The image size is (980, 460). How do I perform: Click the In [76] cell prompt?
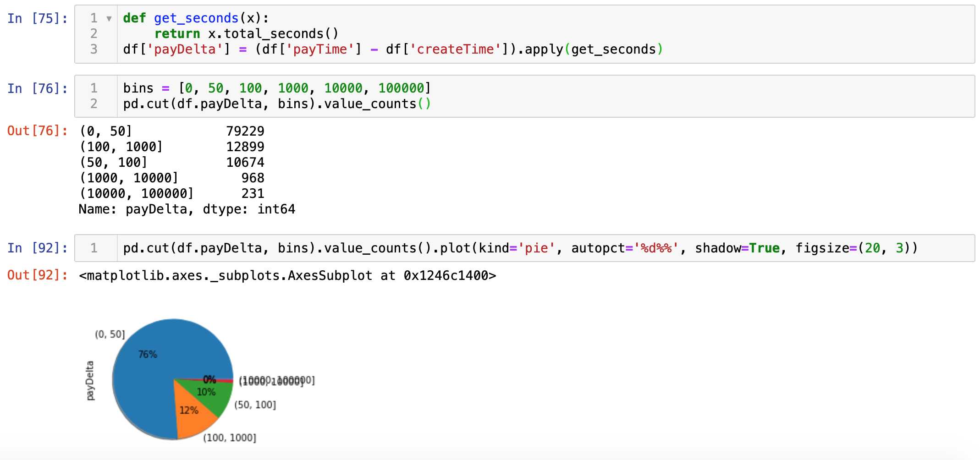pyautogui.click(x=38, y=88)
